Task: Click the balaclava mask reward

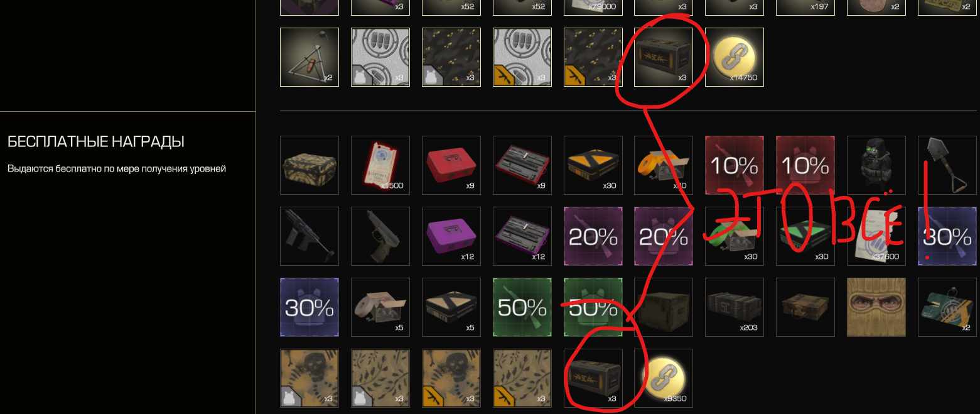Action: (x=876, y=307)
